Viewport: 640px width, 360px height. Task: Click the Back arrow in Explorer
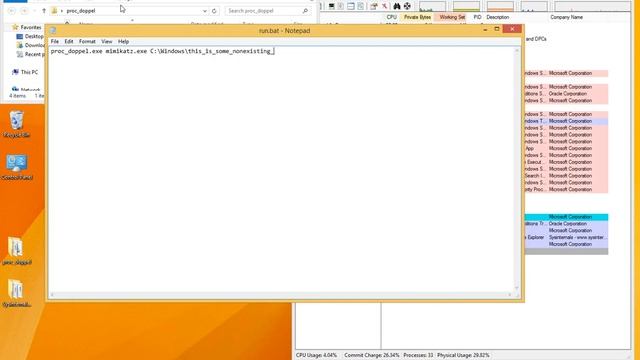tap(12, 11)
